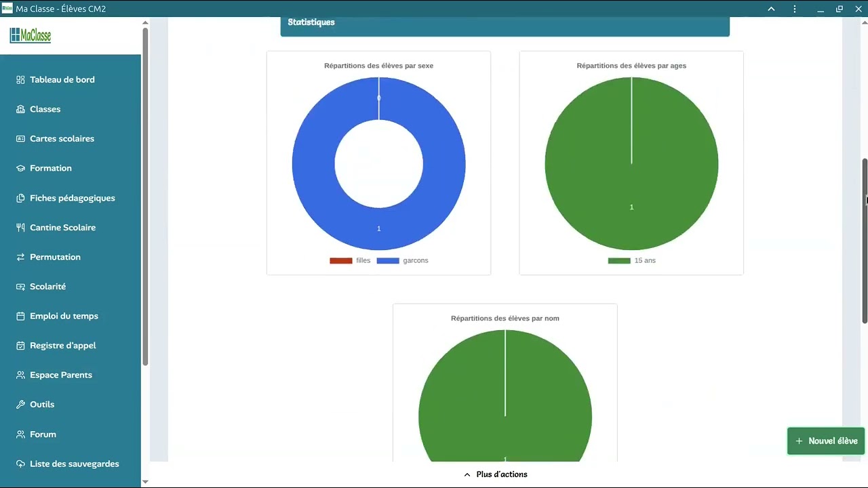
Task: Open Registre d'appel via its calendar-check icon
Action: [20, 346]
